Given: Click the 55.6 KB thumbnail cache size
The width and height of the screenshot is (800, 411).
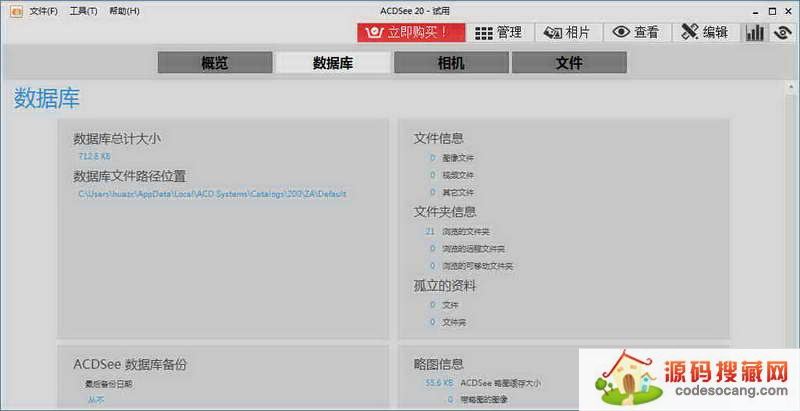Looking at the screenshot, I should tap(439, 383).
